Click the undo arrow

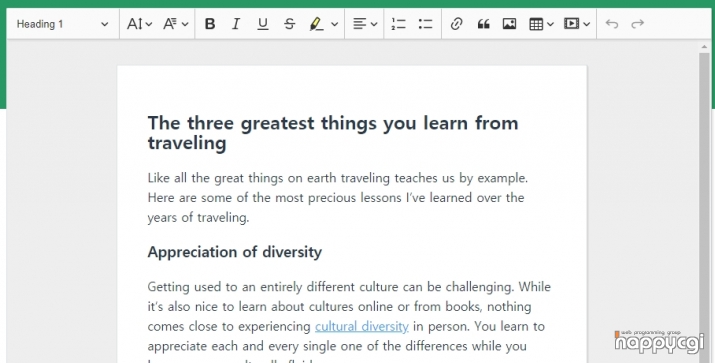[612, 24]
